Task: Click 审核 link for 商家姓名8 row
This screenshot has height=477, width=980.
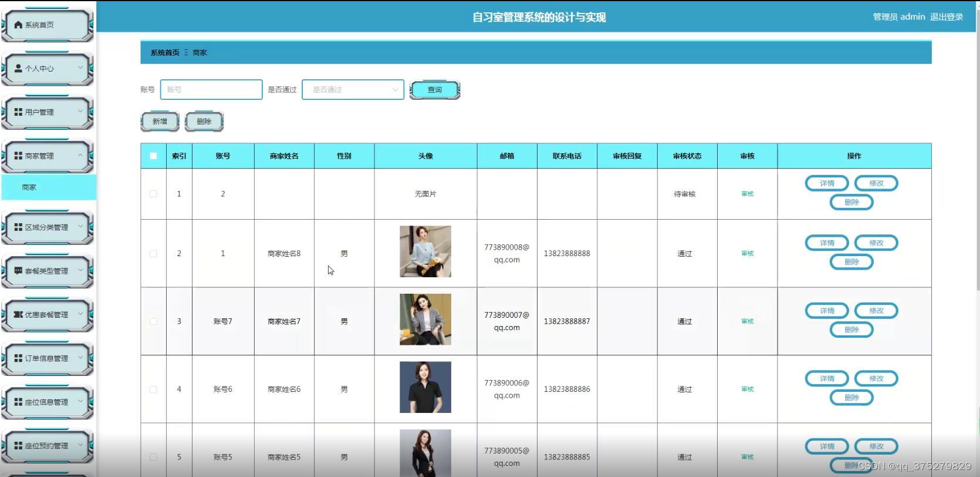Action: [747, 254]
